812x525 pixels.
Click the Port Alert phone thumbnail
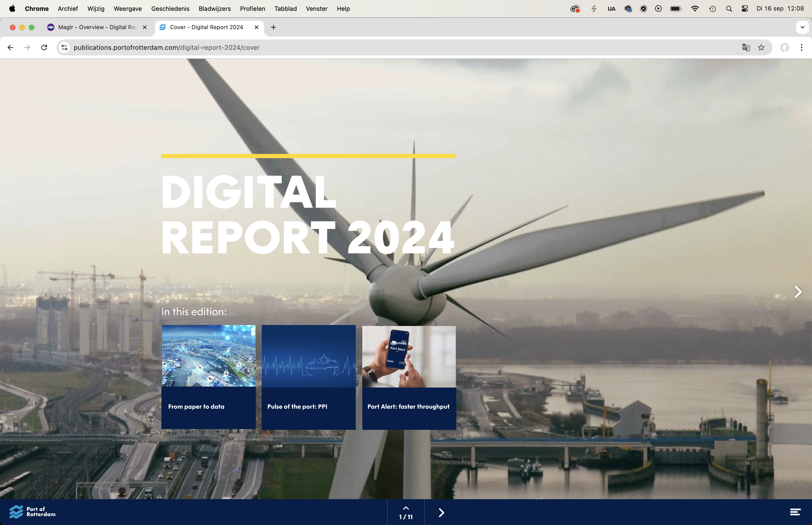click(409, 356)
